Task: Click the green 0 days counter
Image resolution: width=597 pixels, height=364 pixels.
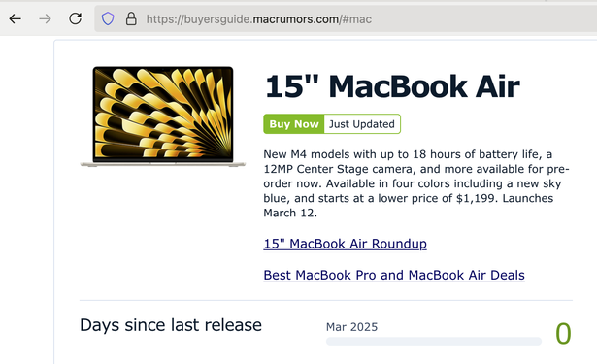Action: tap(563, 334)
